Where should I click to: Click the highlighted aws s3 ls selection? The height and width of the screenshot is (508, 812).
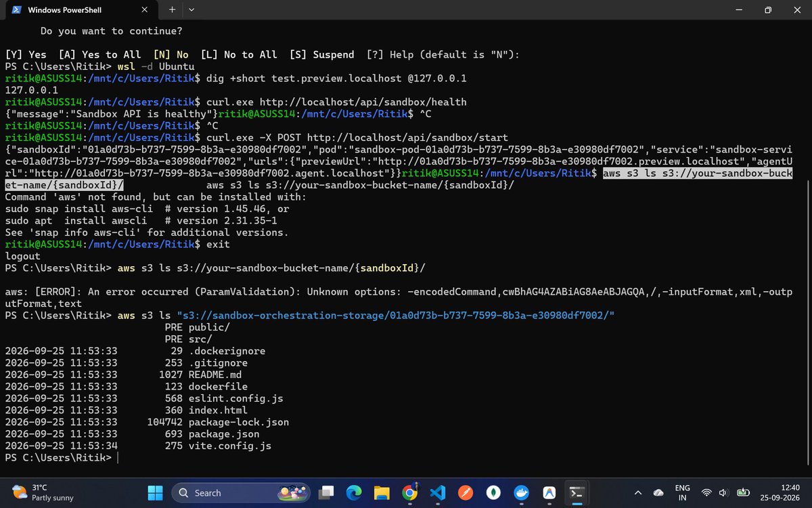click(698, 173)
